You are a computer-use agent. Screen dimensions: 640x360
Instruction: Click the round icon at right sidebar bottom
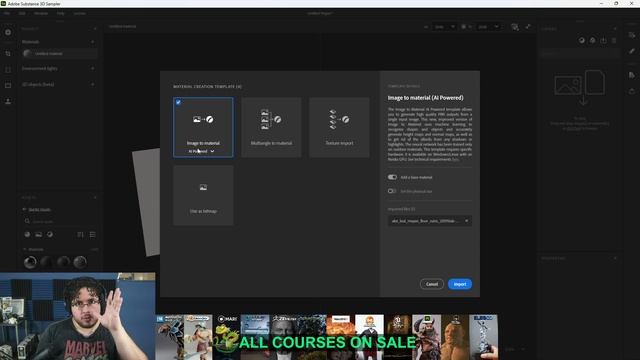(632, 91)
